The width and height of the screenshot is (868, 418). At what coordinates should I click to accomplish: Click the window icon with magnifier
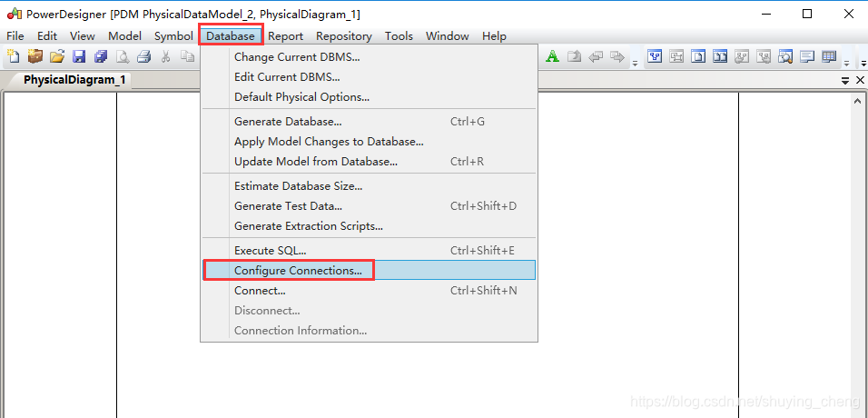(785, 56)
